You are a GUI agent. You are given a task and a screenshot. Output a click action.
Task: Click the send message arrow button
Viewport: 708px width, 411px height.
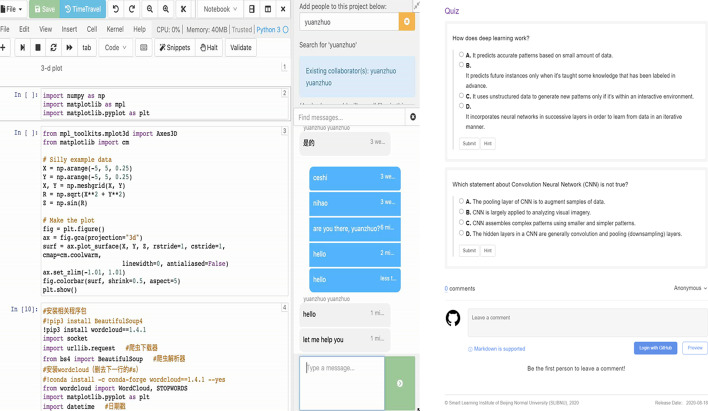(400, 383)
